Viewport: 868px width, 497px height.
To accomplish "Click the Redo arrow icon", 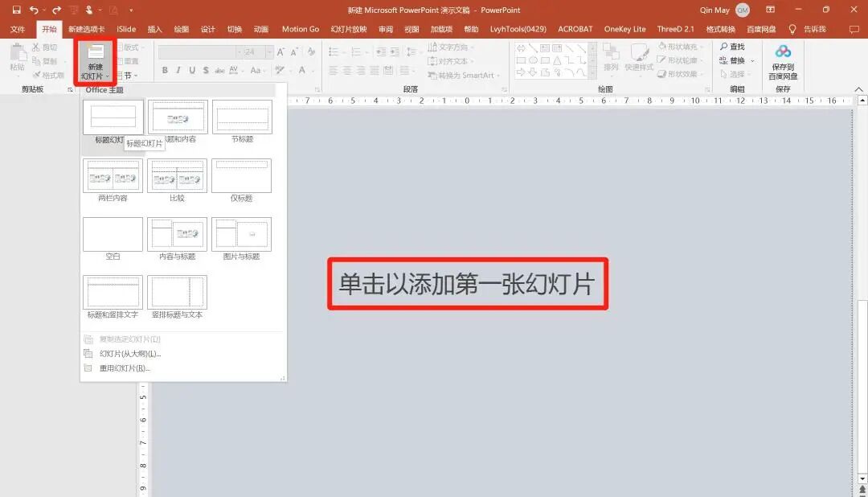I will point(56,10).
